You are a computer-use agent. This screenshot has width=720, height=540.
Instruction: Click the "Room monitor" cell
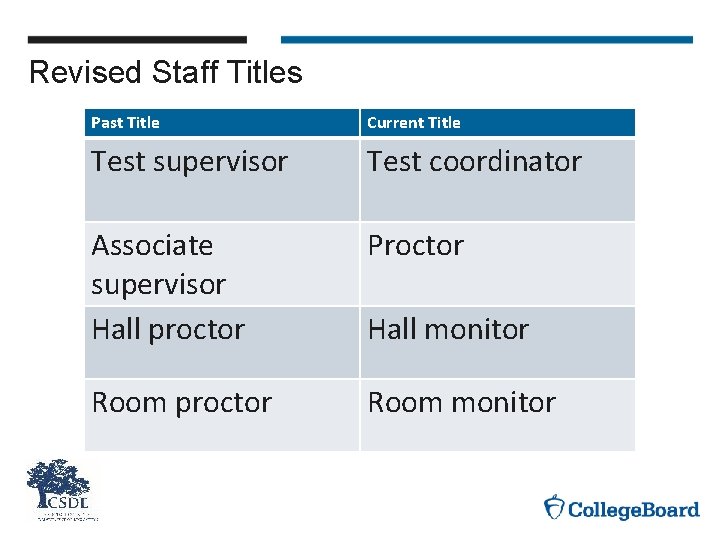(461, 403)
